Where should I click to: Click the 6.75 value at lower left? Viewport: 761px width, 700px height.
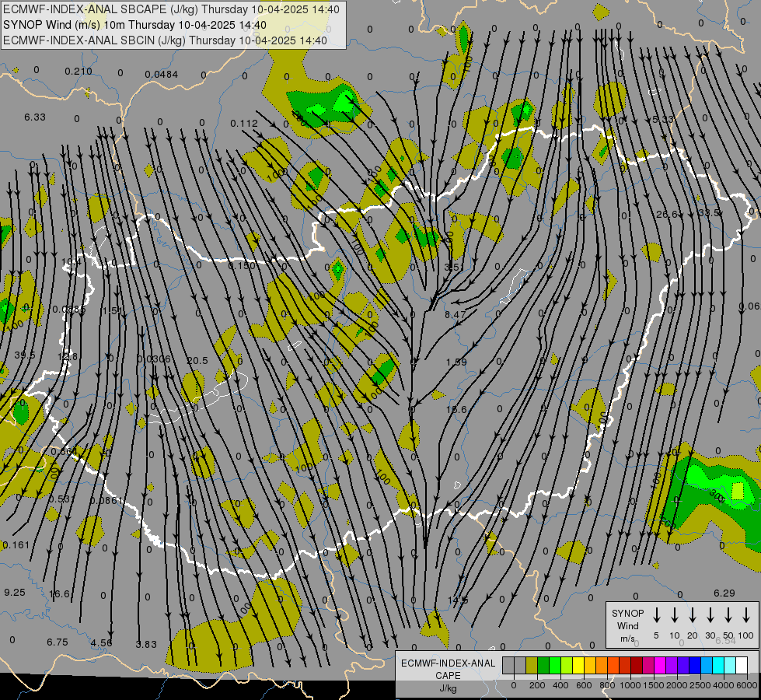58,642
